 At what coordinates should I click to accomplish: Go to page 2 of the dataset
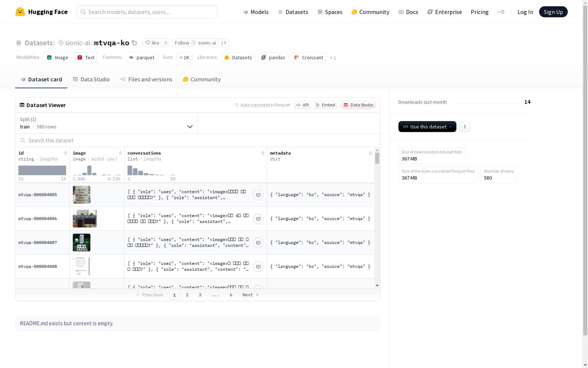(187, 295)
